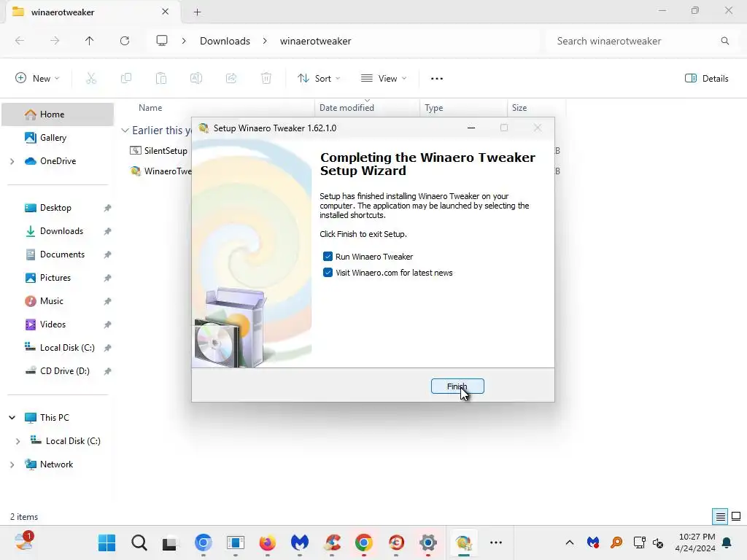Go back in File Explorer history
747x560 pixels.
pyautogui.click(x=20, y=41)
